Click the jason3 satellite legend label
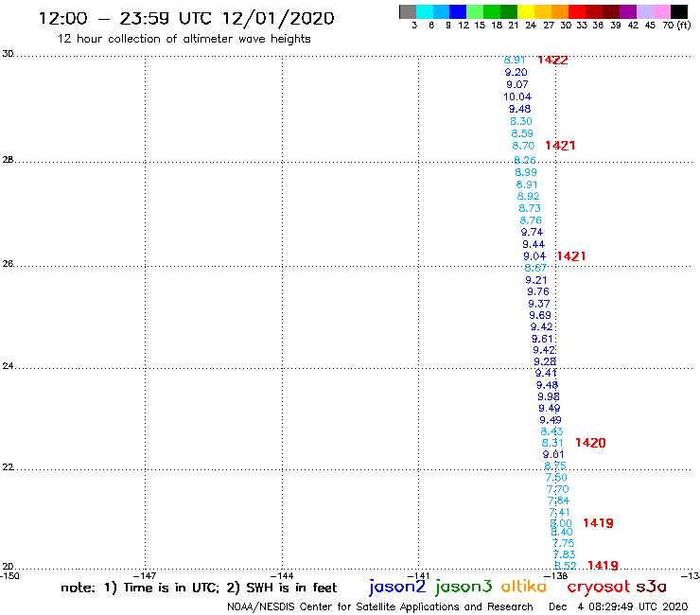 pyautogui.click(x=464, y=587)
